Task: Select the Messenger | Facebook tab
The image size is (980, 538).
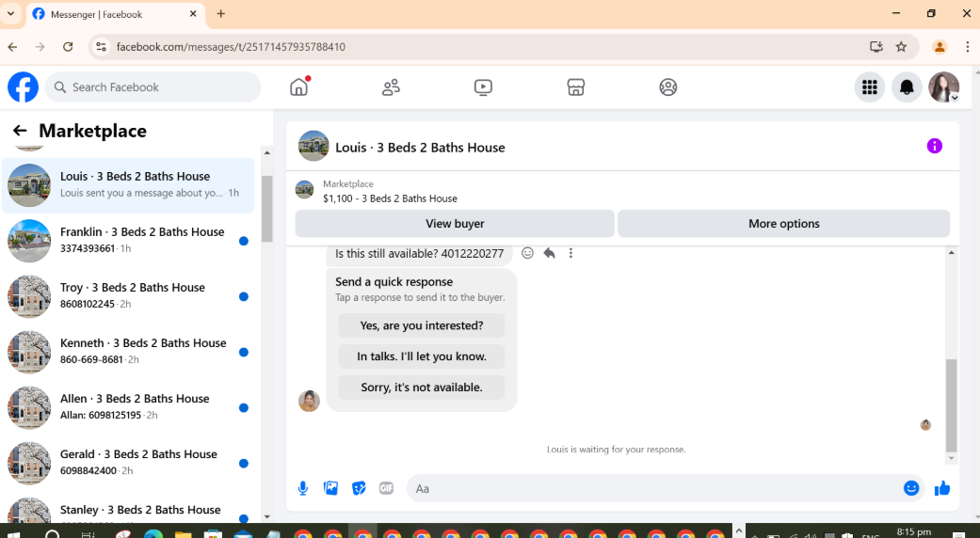Action: click(116, 14)
